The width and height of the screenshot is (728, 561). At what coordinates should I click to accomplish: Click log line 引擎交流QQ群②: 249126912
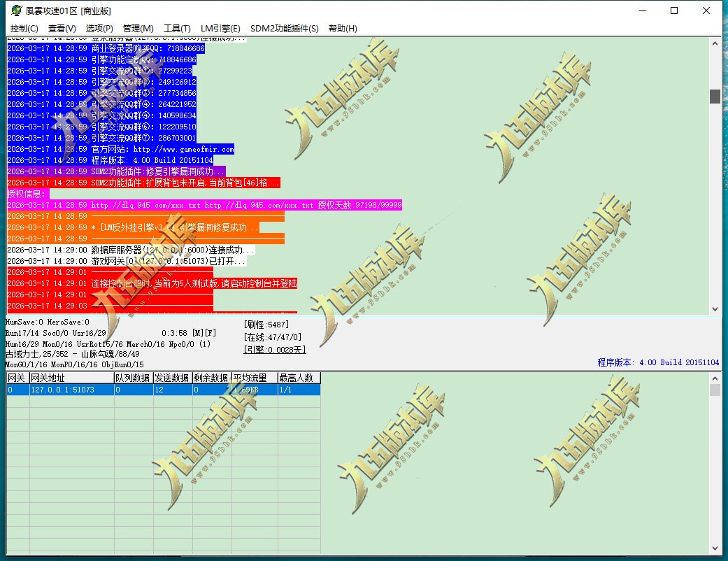[x=101, y=82]
